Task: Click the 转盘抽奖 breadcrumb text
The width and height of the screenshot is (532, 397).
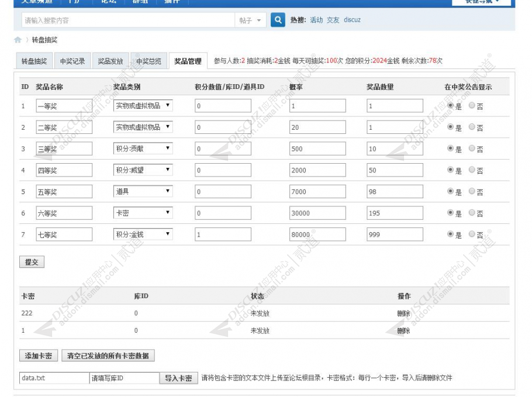Action: point(44,40)
